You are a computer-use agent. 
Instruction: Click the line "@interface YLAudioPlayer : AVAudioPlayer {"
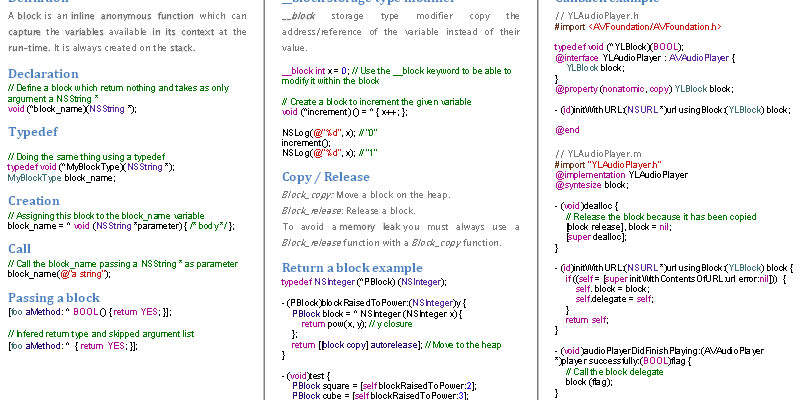645,58
